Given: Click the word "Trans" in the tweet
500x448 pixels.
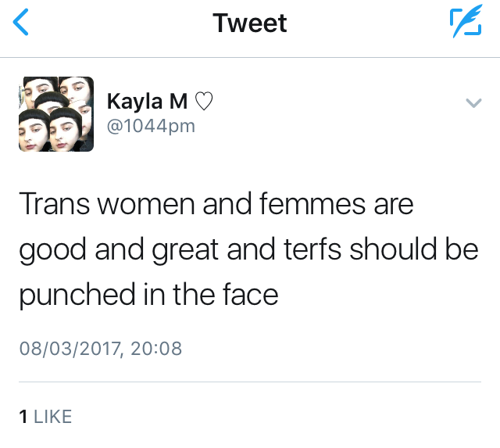Looking at the screenshot, I should 52,205.
